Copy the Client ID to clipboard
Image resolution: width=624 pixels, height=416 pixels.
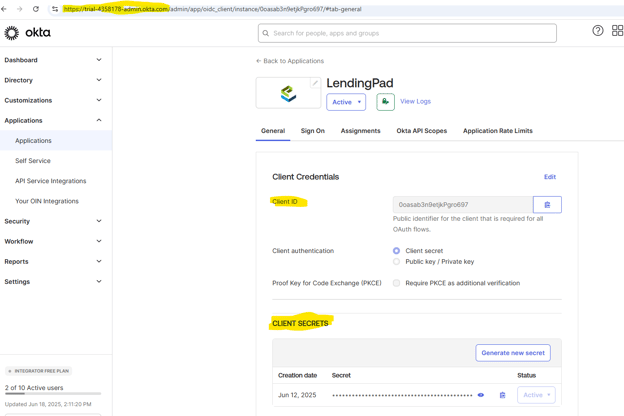[547, 205]
